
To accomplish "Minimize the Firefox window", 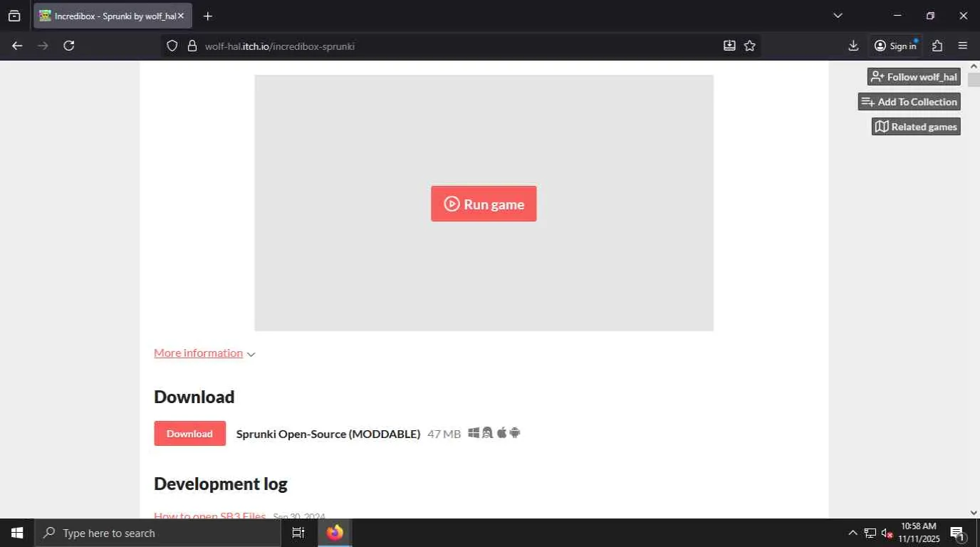I will tap(897, 16).
